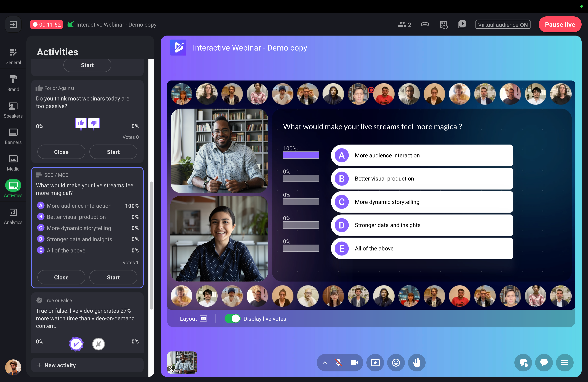This screenshot has height=382, width=588.
Task: Toggle the camera
Action: [354, 362]
